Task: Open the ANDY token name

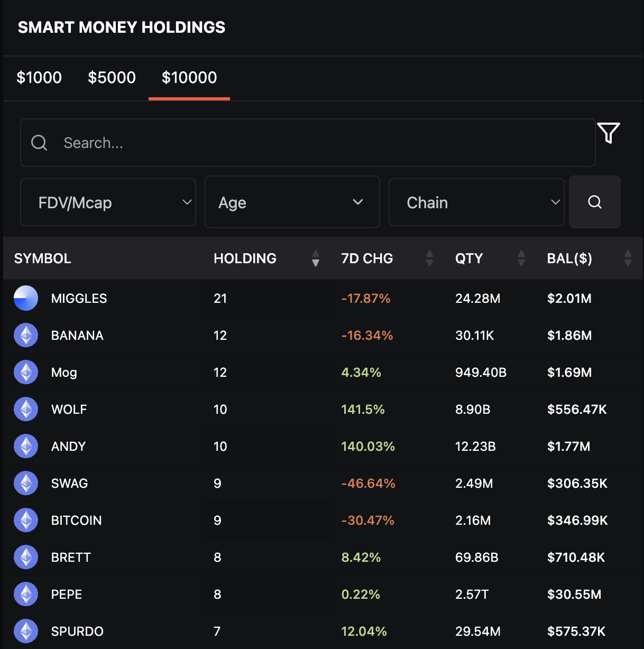Action: click(x=68, y=447)
